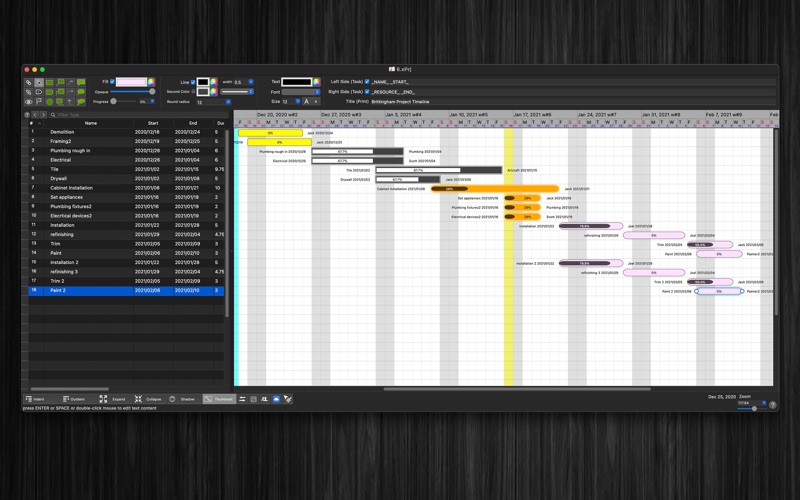Viewport: 800px width, 500px height.
Task: Select the green circle shape tool
Action: coord(49,102)
